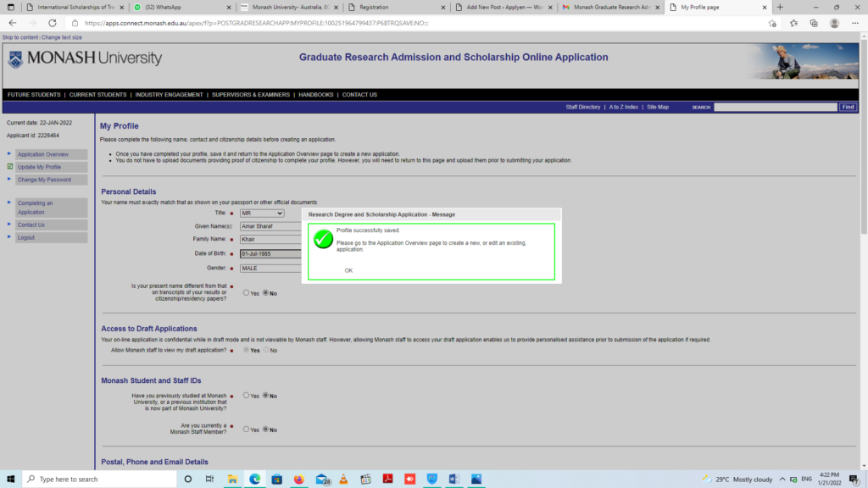868x488 pixels.
Task: Click the Family Name input field
Action: (270, 240)
